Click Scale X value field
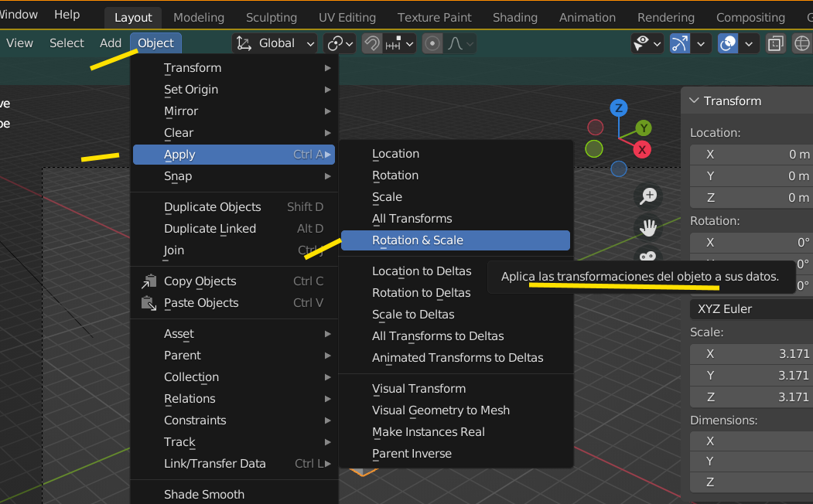Image resolution: width=813 pixels, height=504 pixels. click(751, 354)
